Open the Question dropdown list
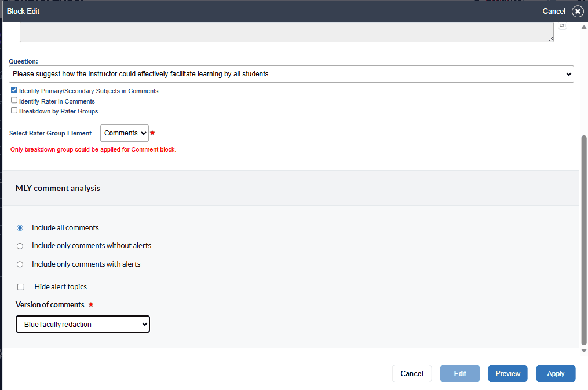 (291, 74)
